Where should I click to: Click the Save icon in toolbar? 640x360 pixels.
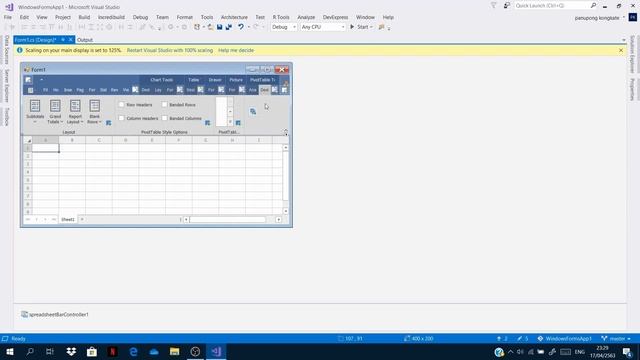[220, 27]
